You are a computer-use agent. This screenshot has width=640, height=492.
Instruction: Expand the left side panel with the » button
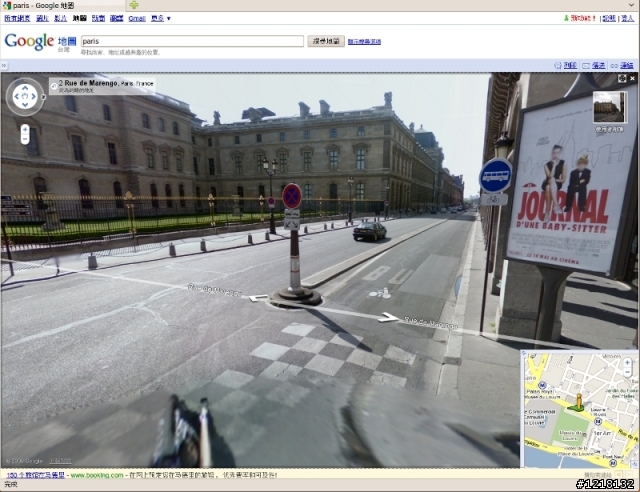point(4,66)
